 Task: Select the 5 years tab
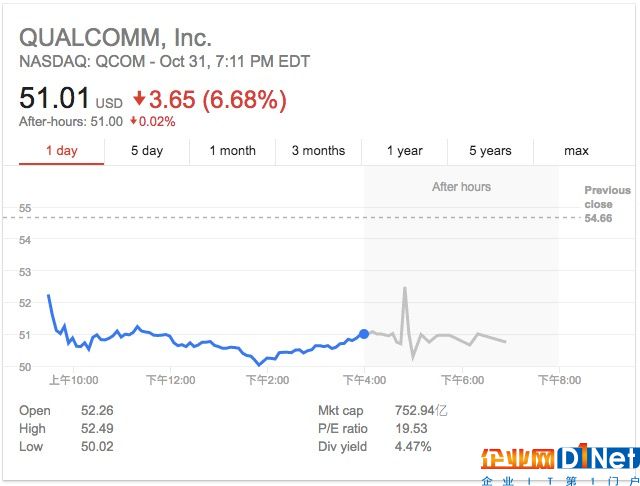click(490, 151)
